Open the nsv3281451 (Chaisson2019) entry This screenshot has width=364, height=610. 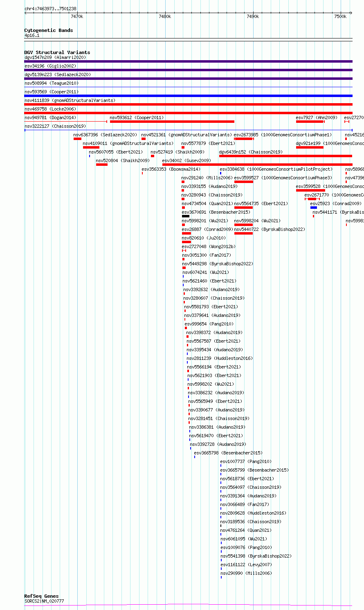click(219, 418)
